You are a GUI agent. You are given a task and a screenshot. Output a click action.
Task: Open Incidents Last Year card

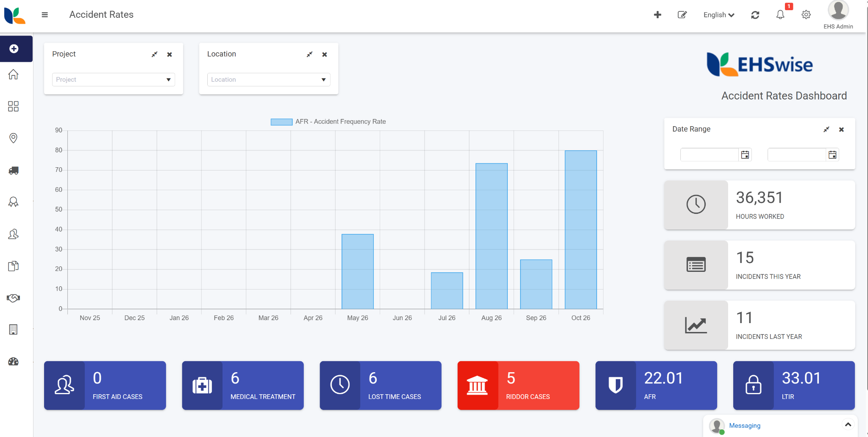click(x=759, y=325)
